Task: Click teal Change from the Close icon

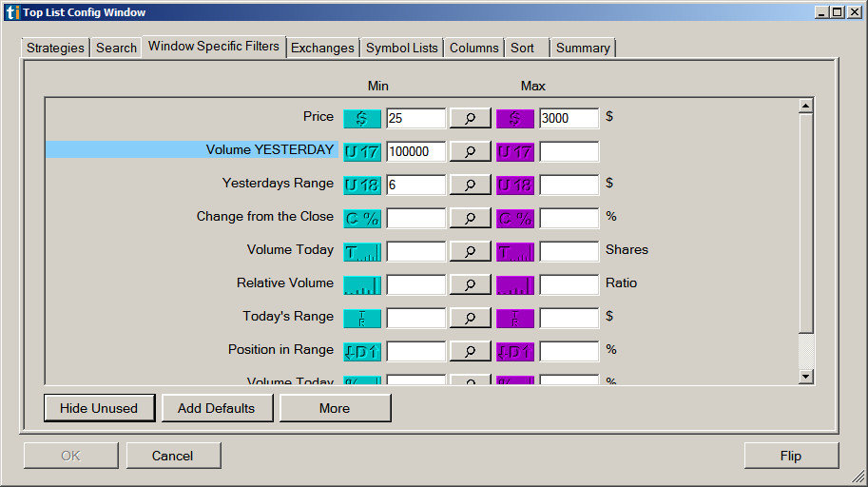Action: 362,218
